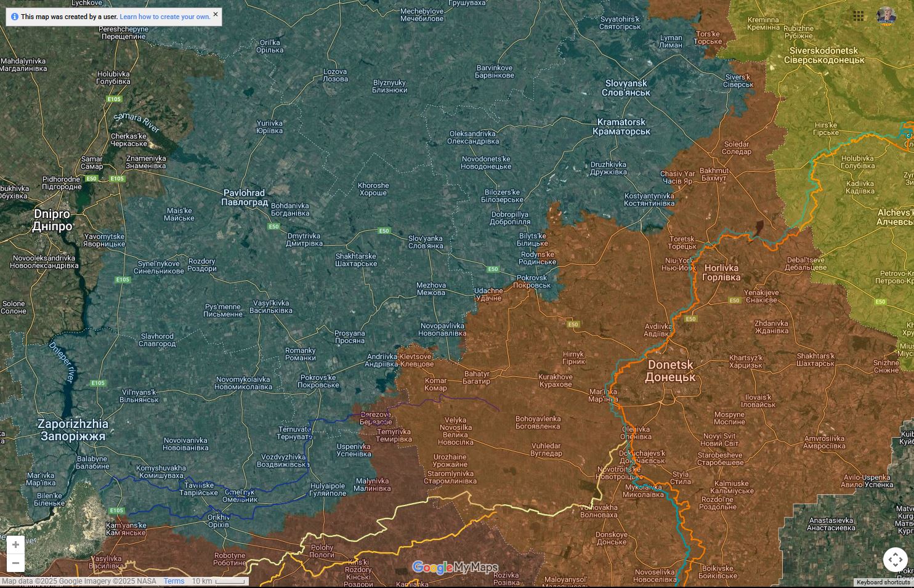
Task: Open the 'Learn how to create your own' link
Action: (x=165, y=17)
